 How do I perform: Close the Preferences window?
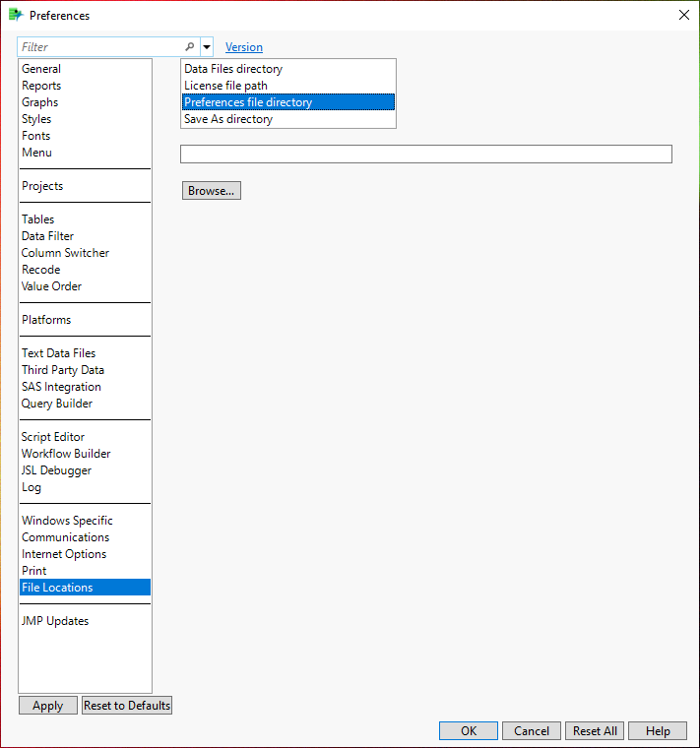pyautogui.click(x=684, y=15)
